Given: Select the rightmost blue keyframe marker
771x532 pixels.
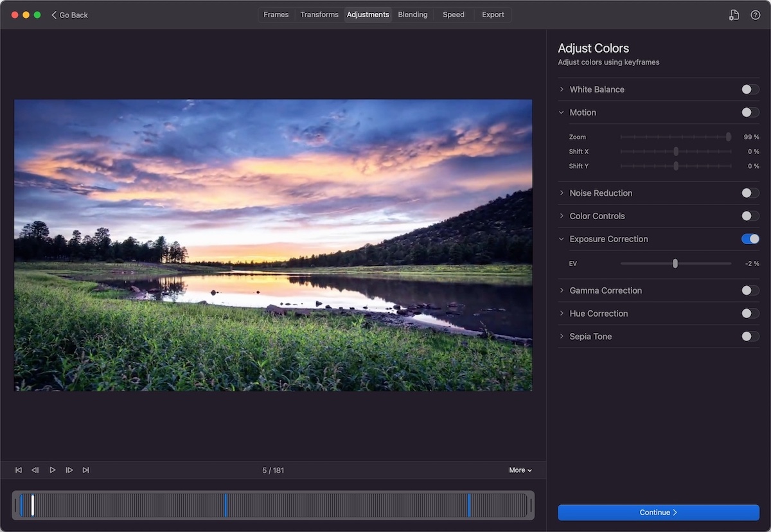Looking at the screenshot, I should 469,505.
